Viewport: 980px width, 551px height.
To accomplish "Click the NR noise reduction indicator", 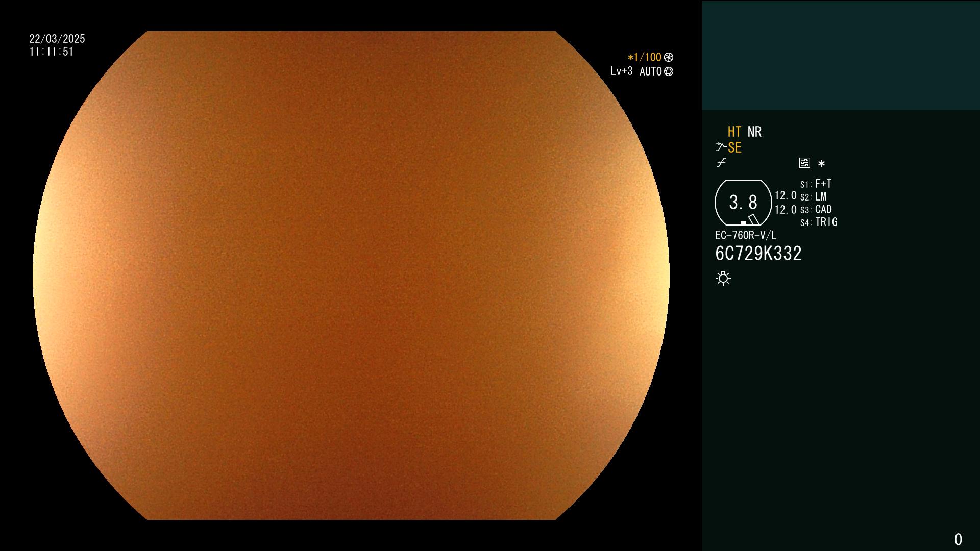I will 754,132.
